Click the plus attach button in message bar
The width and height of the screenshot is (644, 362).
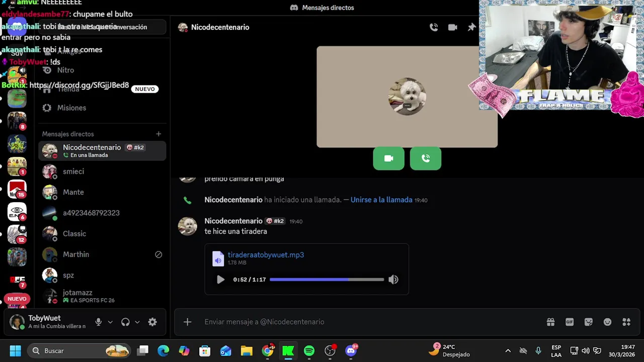[187, 322]
